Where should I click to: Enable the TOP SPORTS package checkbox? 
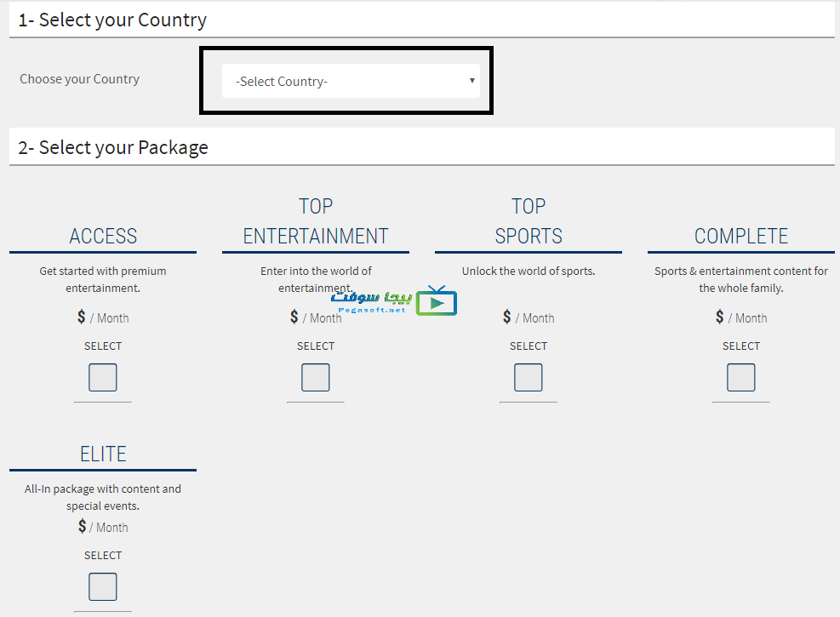[x=529, y=377]
